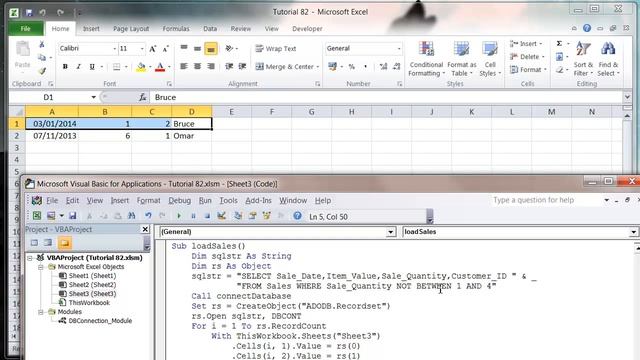The image size is (640, 360).
Task: Click Sort & Filter in Editing group
Action: pos(583,59)
